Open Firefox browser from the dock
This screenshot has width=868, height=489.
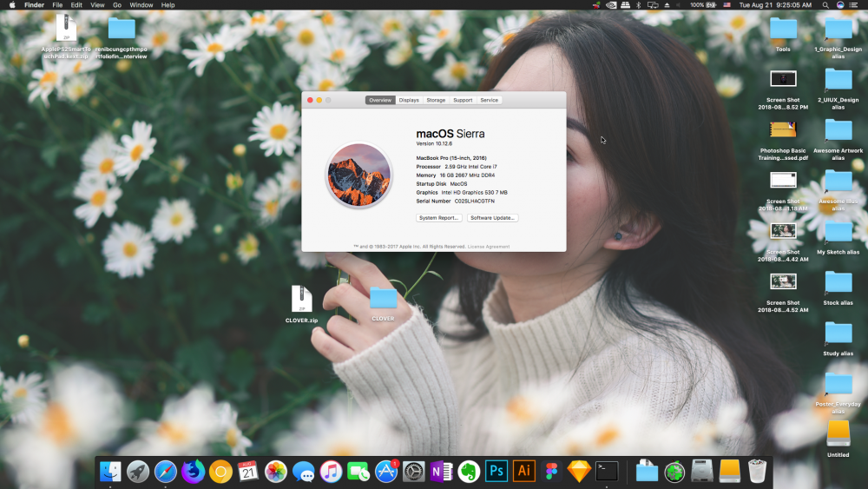194,472
